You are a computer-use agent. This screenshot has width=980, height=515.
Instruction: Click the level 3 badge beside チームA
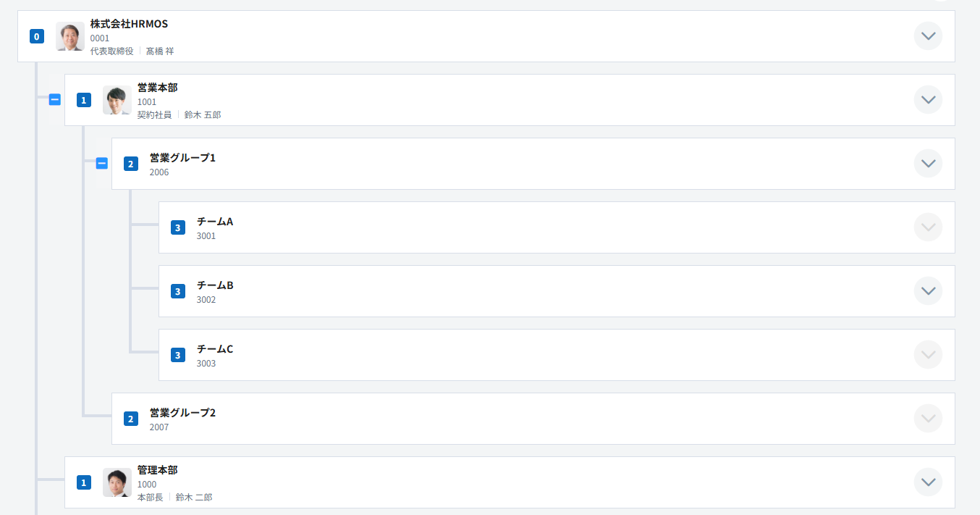(x=178, y=227)
